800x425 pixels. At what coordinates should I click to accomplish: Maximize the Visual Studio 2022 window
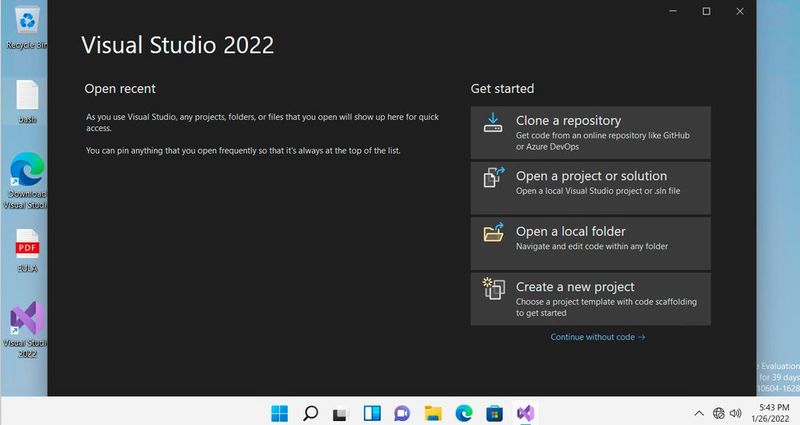click(706, 11)
